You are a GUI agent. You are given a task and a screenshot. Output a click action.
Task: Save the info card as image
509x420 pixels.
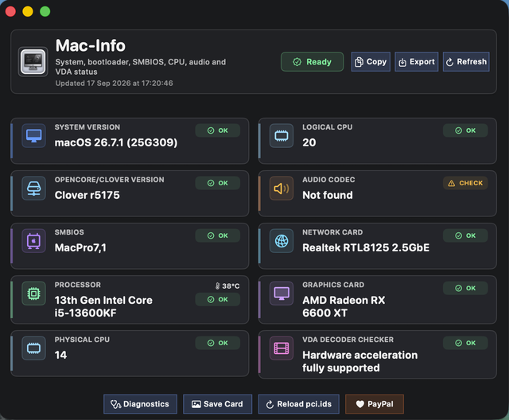pos(217,404)
